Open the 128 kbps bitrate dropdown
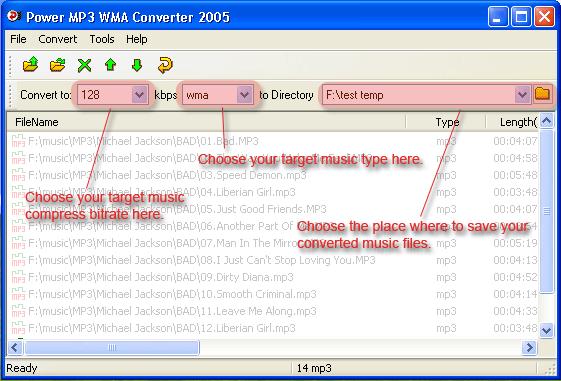 coord(139,95)
